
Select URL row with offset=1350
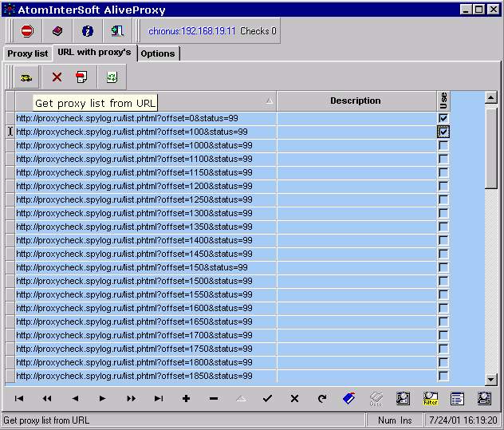coord(146,227)
